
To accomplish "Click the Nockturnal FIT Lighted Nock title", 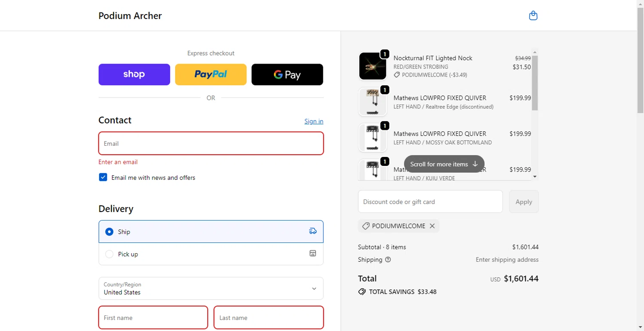I will tap(433, 58).
